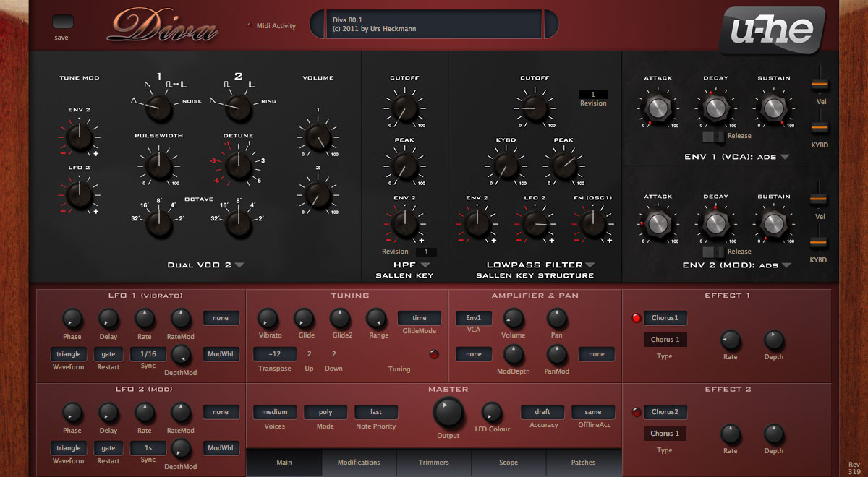Image resolution: width=868 pixels, height=477 pixels.
Task: Switch to the Trimmers tab
Action: coord(434,463)
